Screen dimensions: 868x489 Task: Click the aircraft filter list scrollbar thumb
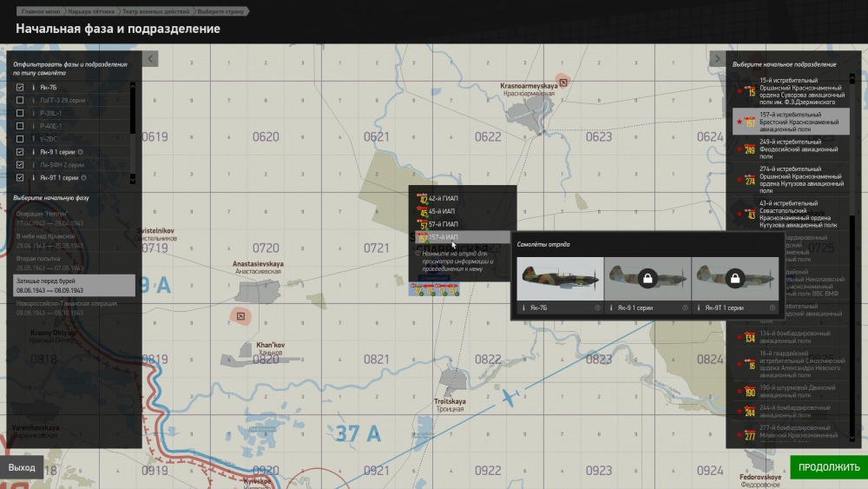(x=132, y=112)
